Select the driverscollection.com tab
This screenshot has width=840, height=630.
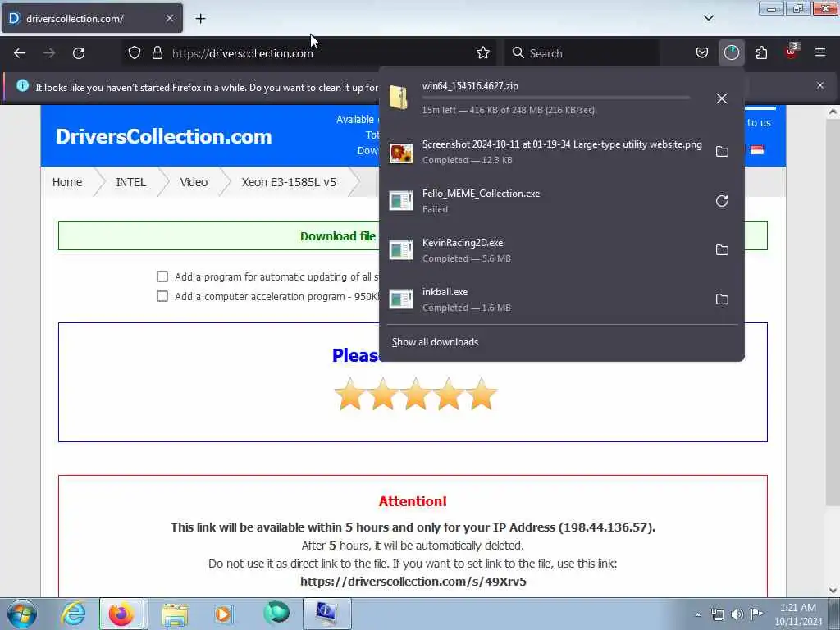(x=92, y=18)
